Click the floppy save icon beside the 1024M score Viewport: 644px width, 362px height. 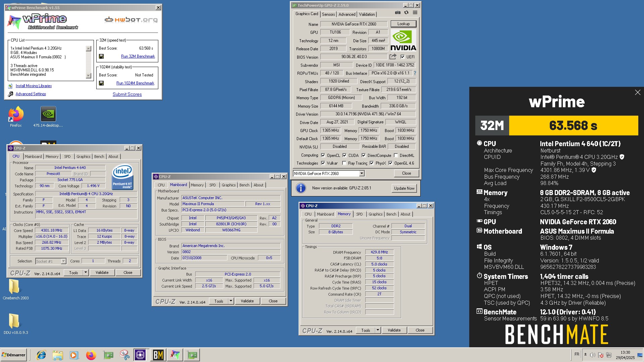point(101,83)
